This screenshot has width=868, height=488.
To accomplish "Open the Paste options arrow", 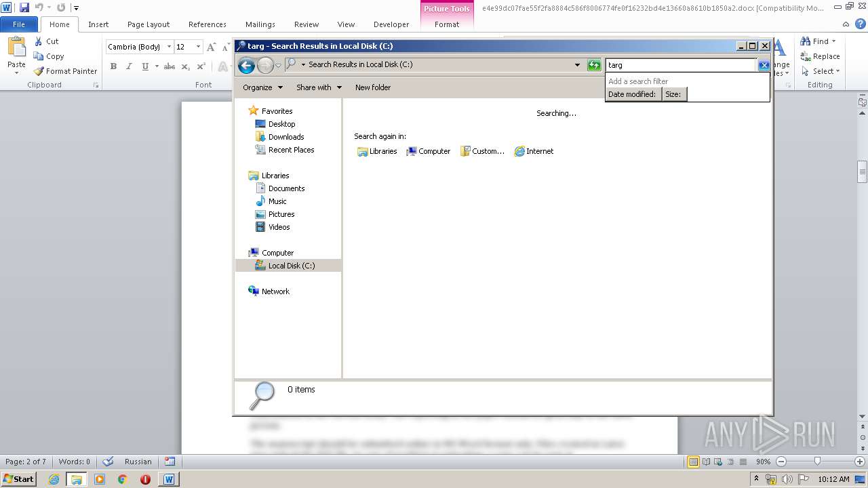I will tap(16, 72).
